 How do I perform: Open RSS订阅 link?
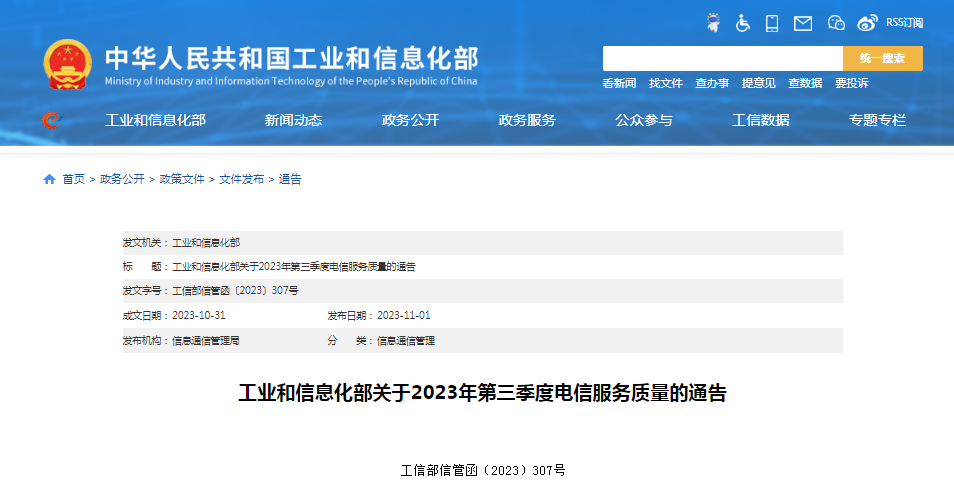tap(904, 23)
